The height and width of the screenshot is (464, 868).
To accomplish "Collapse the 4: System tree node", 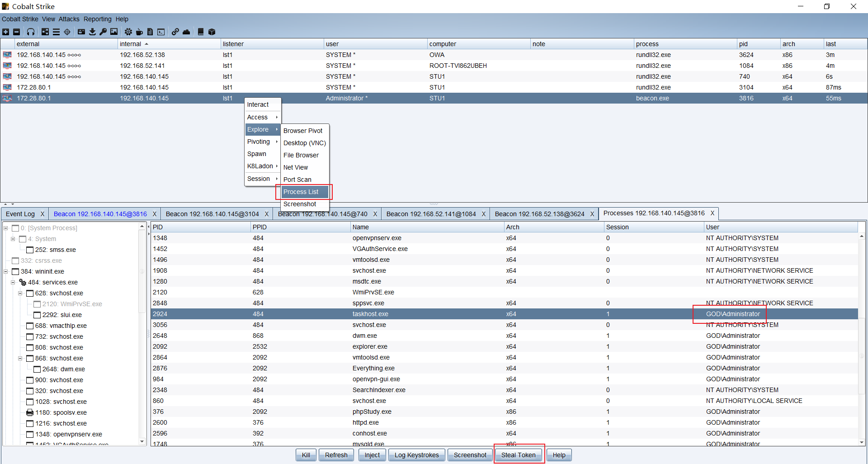I will [13, 239].
